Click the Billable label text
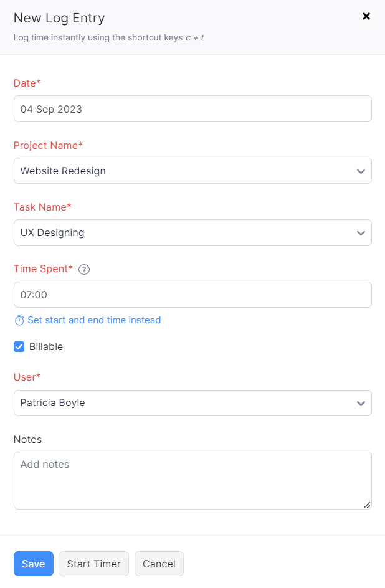The image size is (385, 588). click(46, 347)
